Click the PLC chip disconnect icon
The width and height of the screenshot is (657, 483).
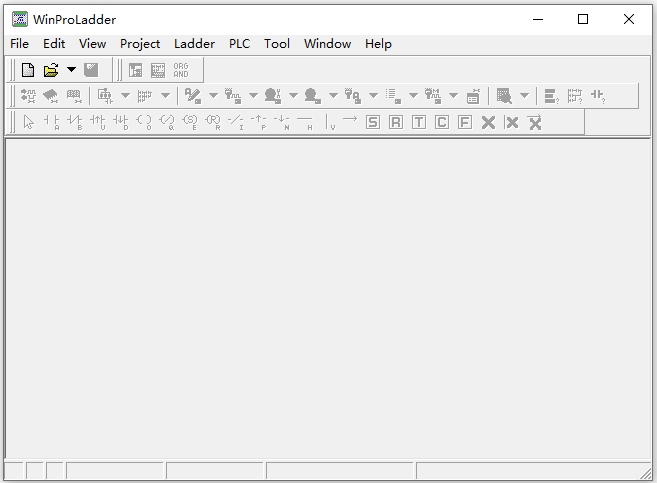pos(51,96)
